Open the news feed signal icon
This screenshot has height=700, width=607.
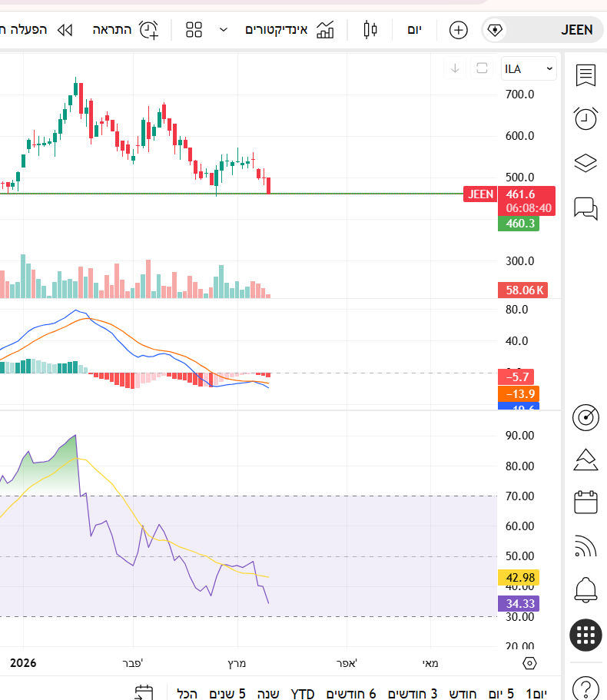pos(586,546)
